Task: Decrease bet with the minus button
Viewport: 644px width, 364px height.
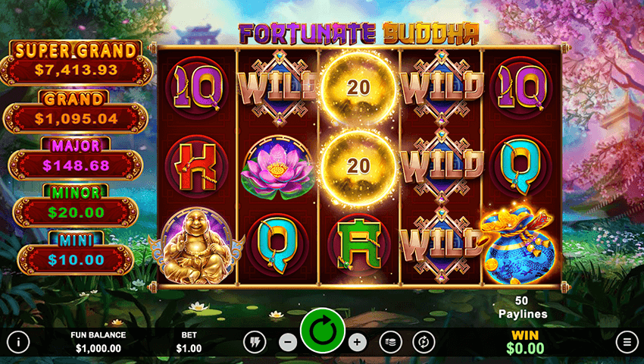Action: 288,342
